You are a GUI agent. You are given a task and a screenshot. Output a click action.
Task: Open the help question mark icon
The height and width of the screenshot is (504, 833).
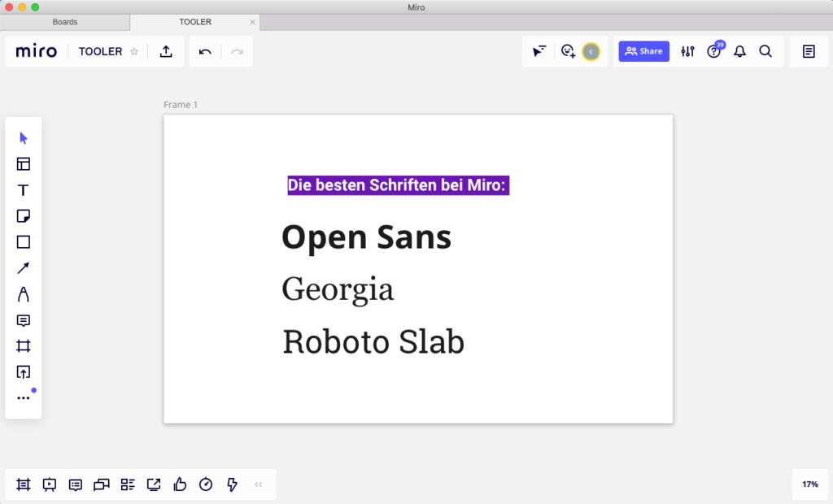click(714, 51)
